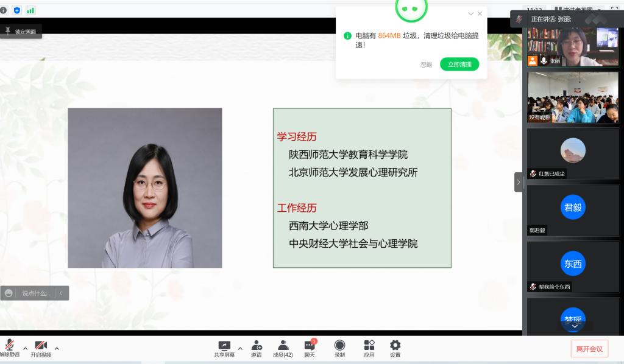The height and width of the screenshot is (364, 624).
Task: Turn on camera with 开启视频
Action: coord(41,345)
